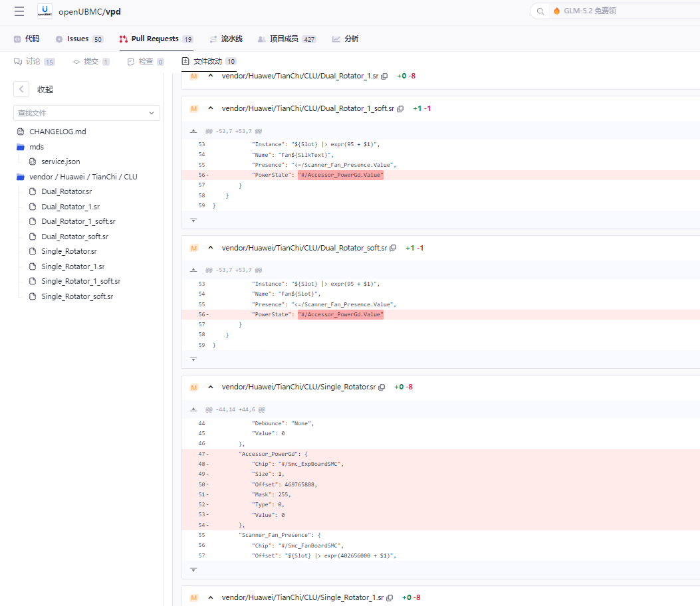Copy path of Single_Rotator_1.sr
The image size is (700, 606).
390,598
